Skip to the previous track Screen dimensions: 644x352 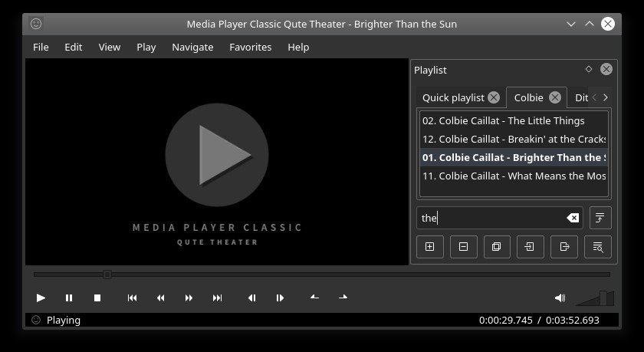pyautogui.click(x=132, y=298)
